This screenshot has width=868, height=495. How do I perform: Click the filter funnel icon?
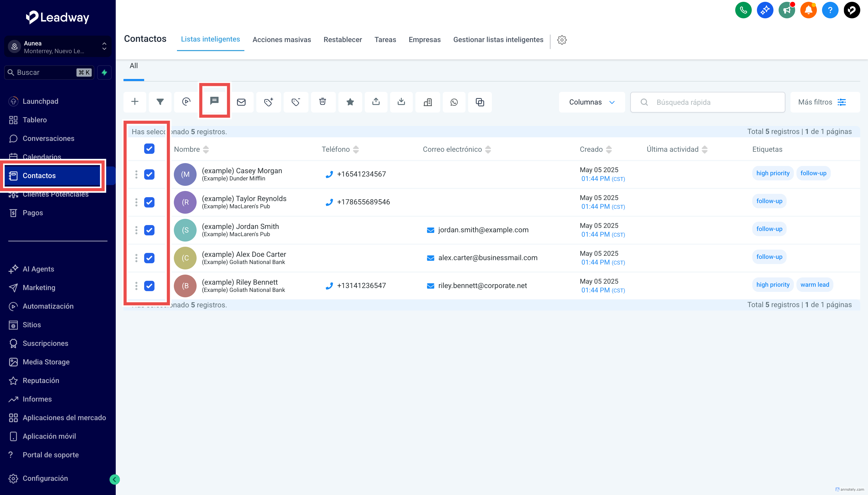click(x=160, y=102)
